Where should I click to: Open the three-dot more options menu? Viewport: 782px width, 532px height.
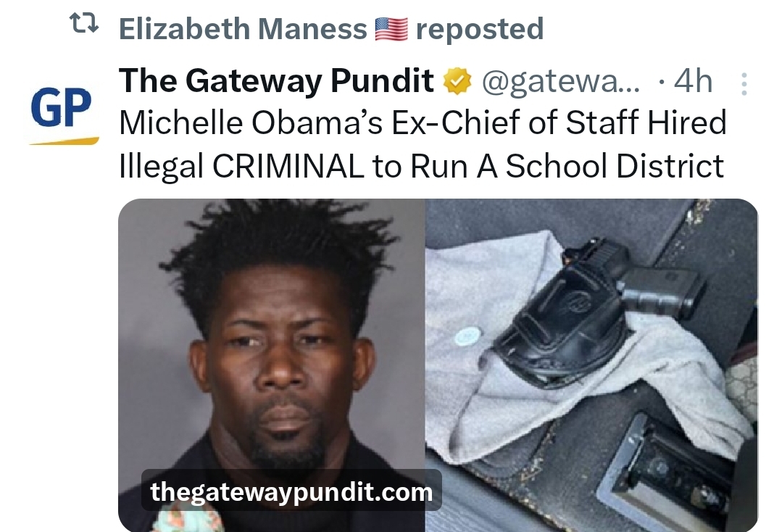tap(744, 84)
